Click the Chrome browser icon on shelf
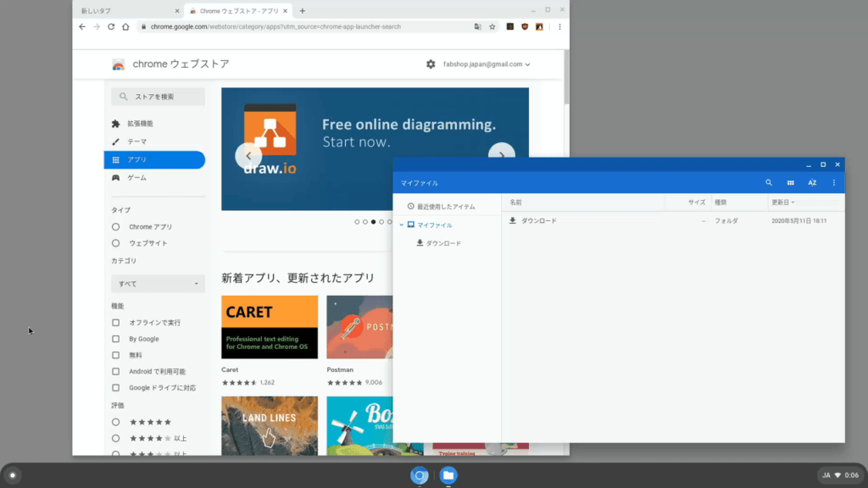This screenshot has width=868, height=488. [x=420, y=475]
